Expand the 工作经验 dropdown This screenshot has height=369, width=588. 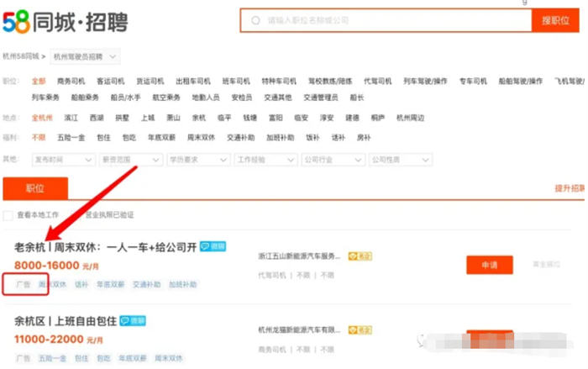point(264,159)
